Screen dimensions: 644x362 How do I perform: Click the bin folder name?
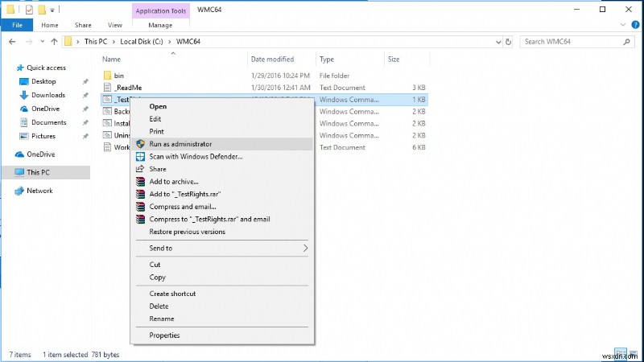118,76
